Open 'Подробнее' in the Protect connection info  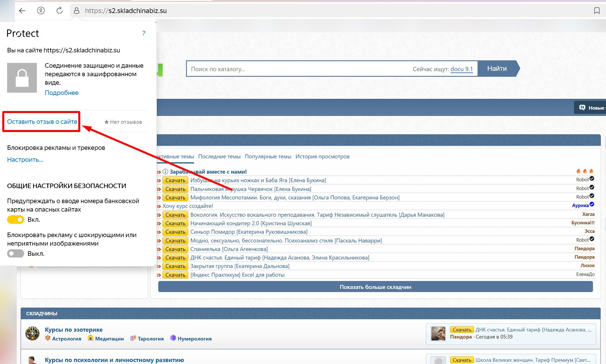62,92
